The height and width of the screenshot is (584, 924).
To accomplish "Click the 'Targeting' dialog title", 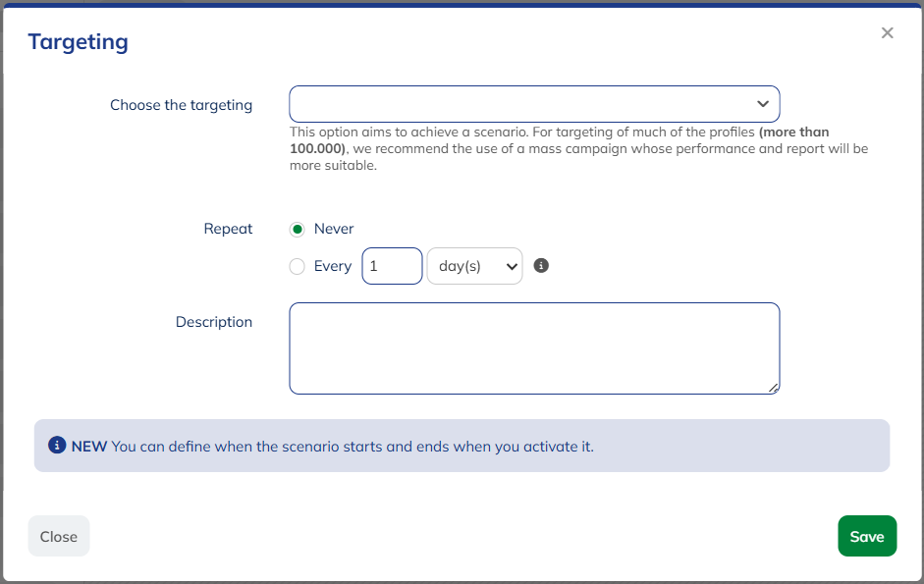I will click(x=78, y=41).
